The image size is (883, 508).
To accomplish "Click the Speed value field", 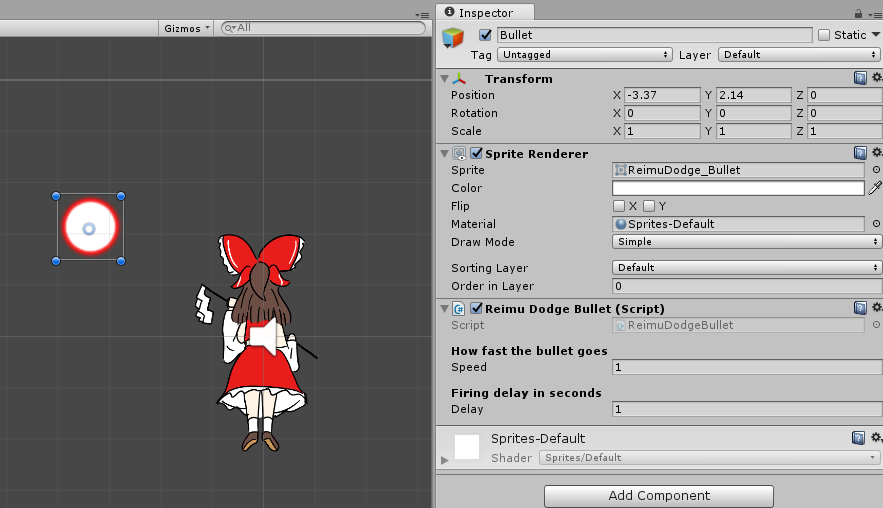I will click(x=747, y=367).
